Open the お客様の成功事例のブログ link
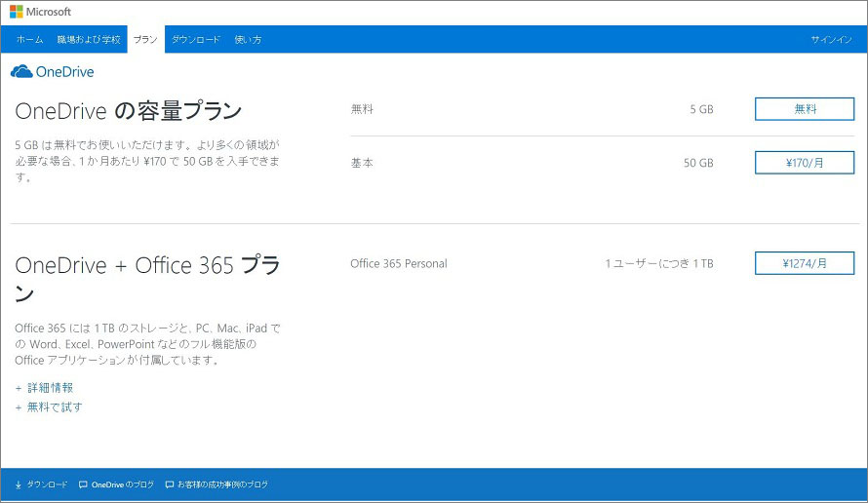 click(x=222, y=484)
